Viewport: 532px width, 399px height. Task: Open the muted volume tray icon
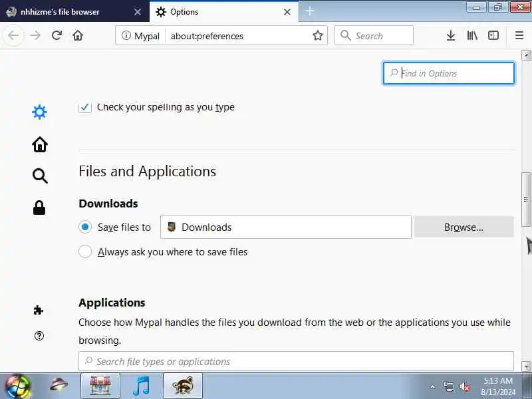click(464, 386)
